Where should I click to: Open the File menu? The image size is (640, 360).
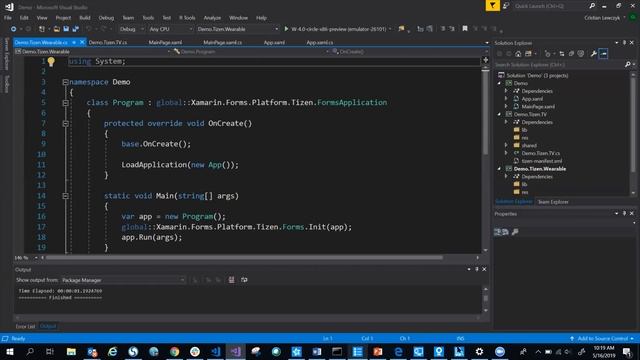(x=8, y=18)
